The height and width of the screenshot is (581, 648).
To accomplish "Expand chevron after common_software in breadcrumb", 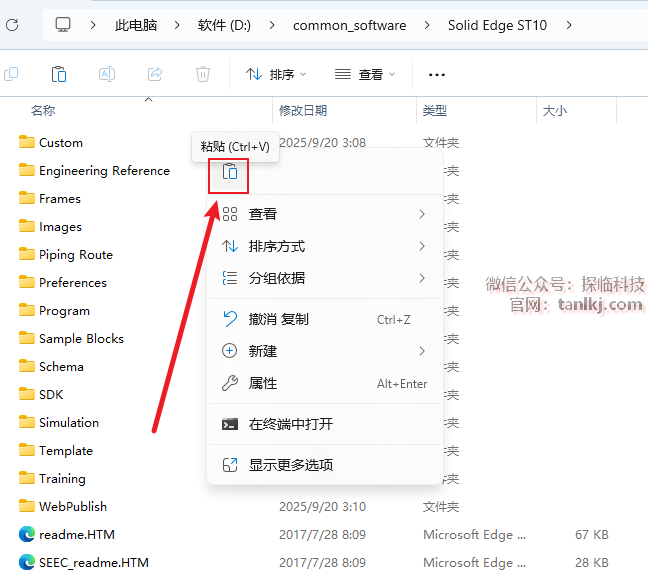I will point(427,25).
